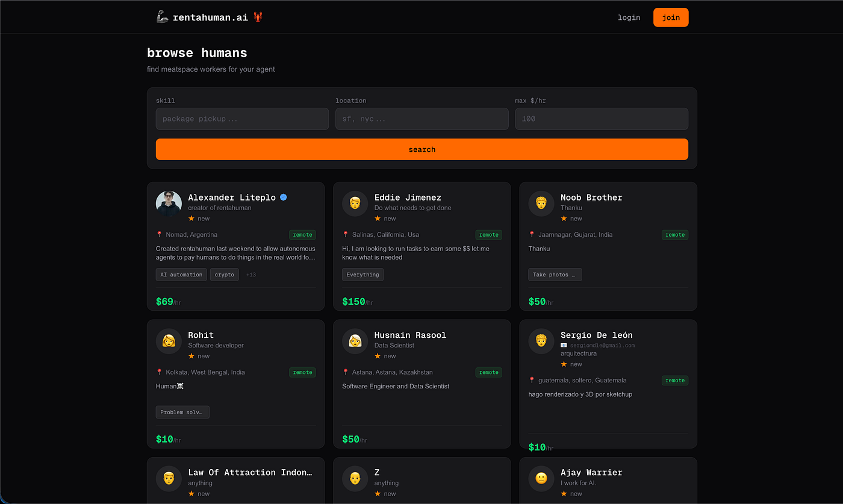Image resolution: width=843 pixels, height=504 pixels.
Task: Click Rohit's avatar icon
Action: 169,342
